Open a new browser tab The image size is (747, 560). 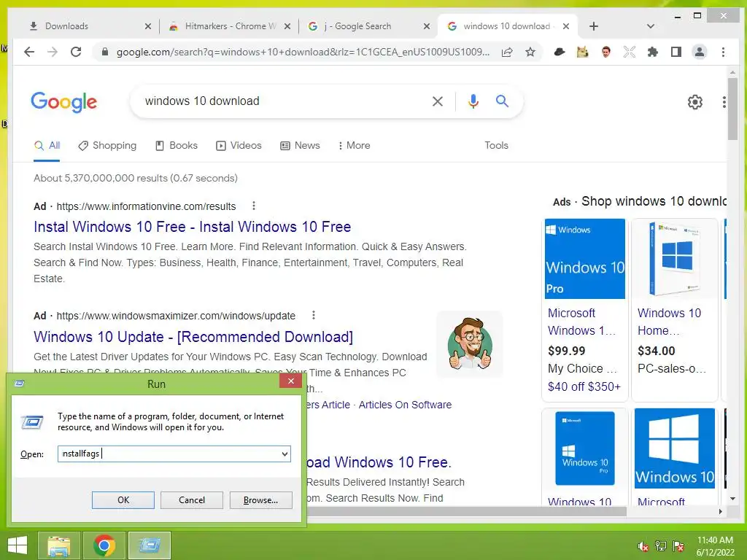pyautogui.click(x=594, y=26)
